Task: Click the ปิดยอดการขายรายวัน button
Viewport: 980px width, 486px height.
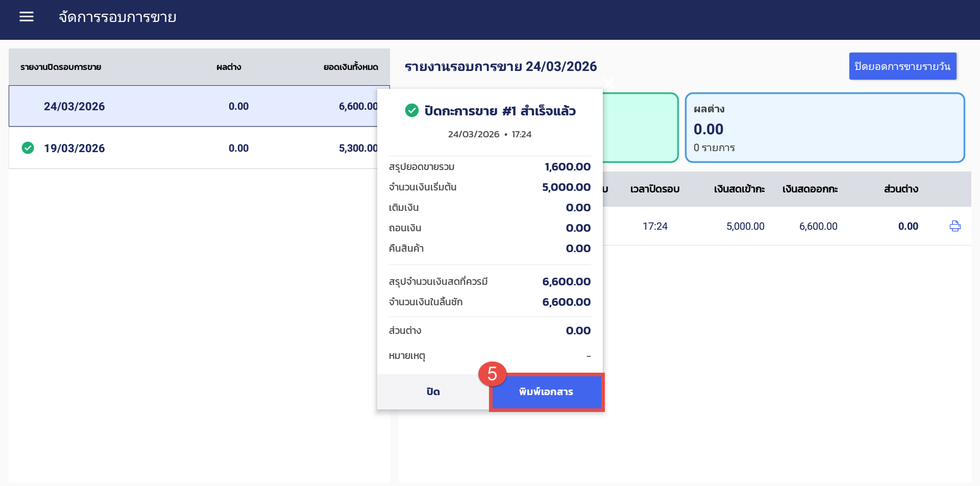Action: [902, 66]
